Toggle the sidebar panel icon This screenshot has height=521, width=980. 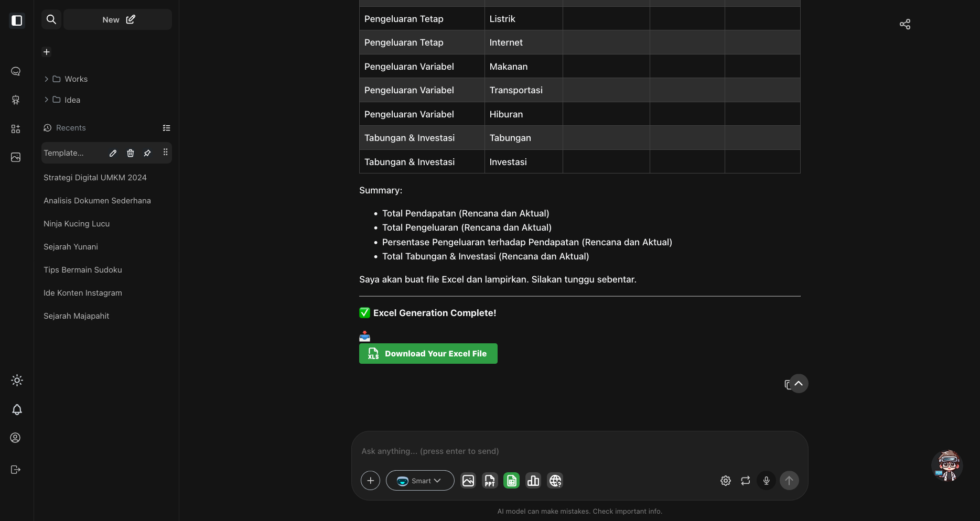17,20
